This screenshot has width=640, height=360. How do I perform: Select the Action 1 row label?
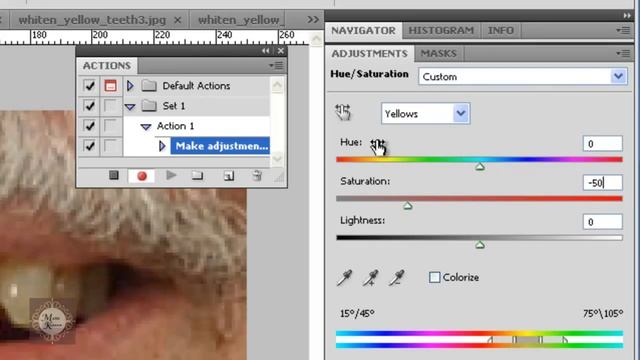176,126
